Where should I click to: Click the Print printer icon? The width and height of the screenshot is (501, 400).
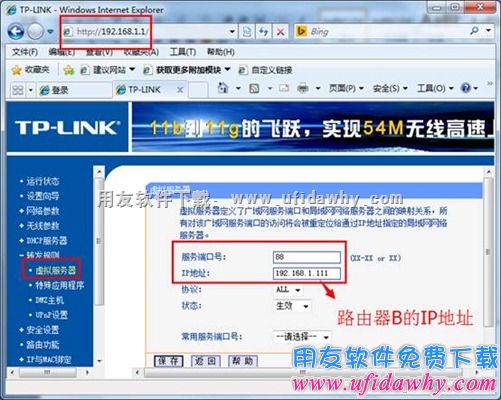pos(303,88)
